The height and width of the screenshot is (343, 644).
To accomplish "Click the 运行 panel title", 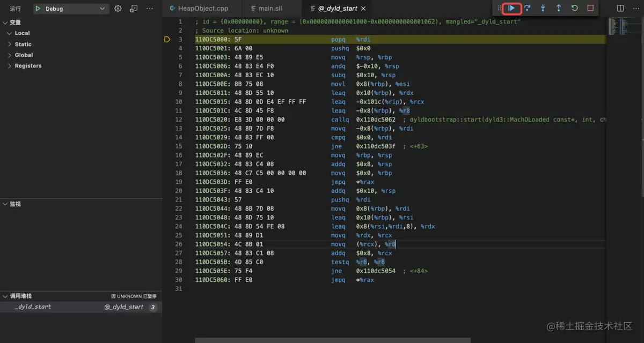I will 16,9.
